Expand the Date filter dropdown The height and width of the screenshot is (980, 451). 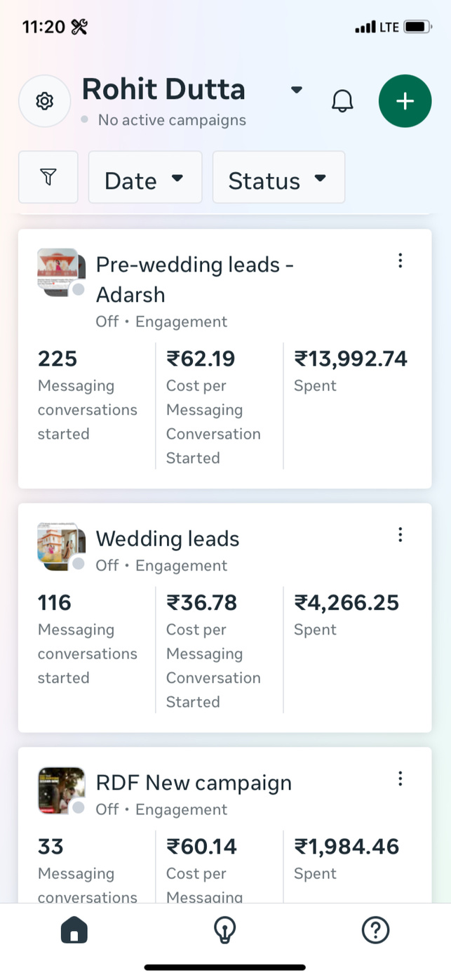pyautogui.click(x=144, y=178)
